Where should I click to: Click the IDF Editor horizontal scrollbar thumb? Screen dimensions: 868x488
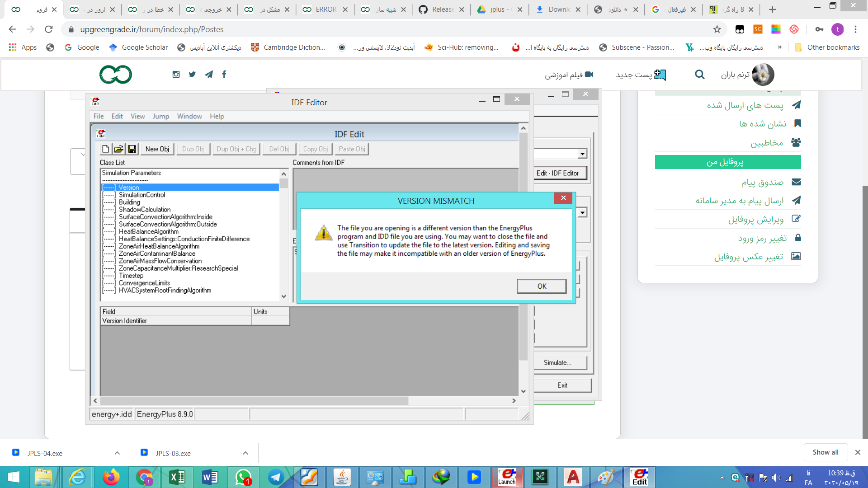(x=254, y=401)
